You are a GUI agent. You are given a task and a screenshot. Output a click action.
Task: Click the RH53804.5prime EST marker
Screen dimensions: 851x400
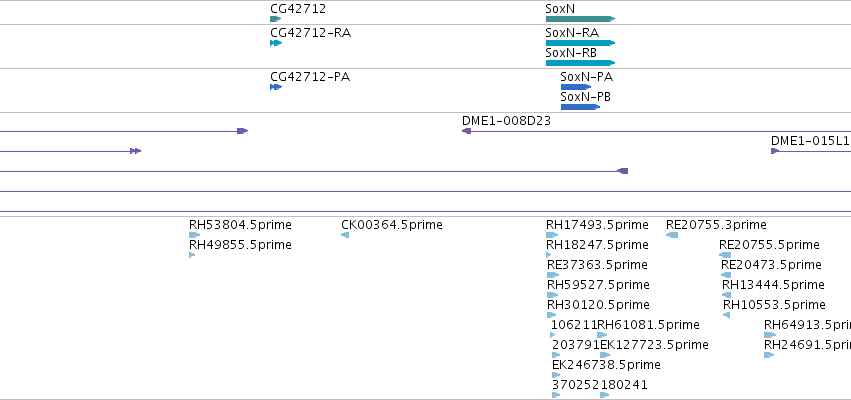[194, 235]
